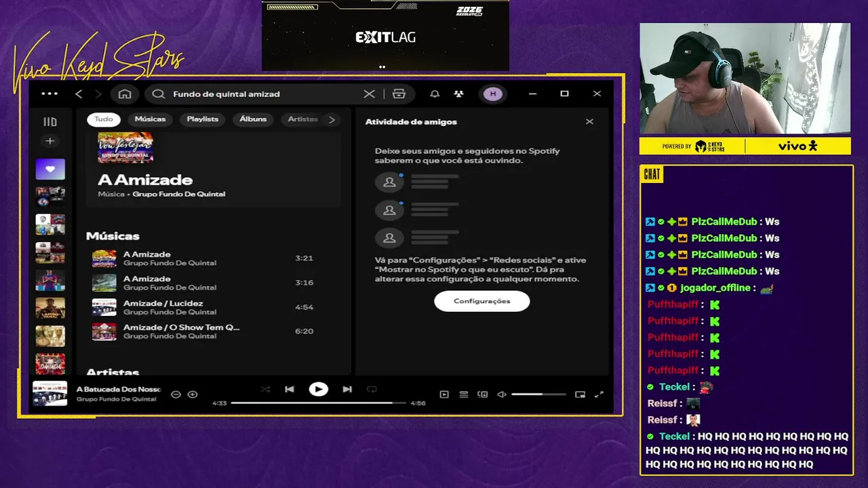
Task: Click jogador_offline username in chat
Action: pos(715,288)
